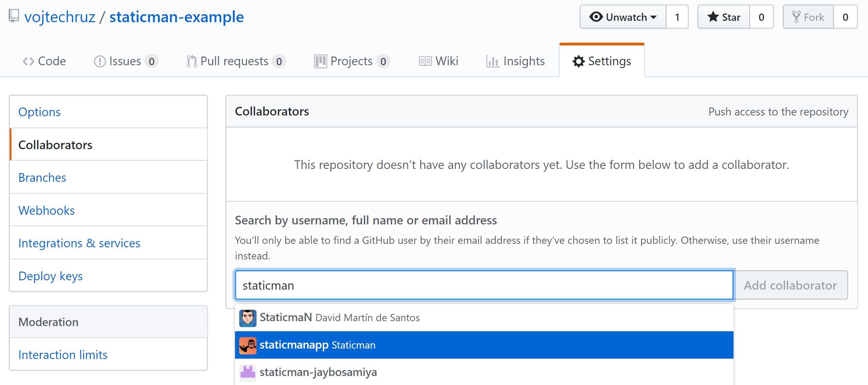
Task: Open the Wiki tab
Action: tap(439, 61)
